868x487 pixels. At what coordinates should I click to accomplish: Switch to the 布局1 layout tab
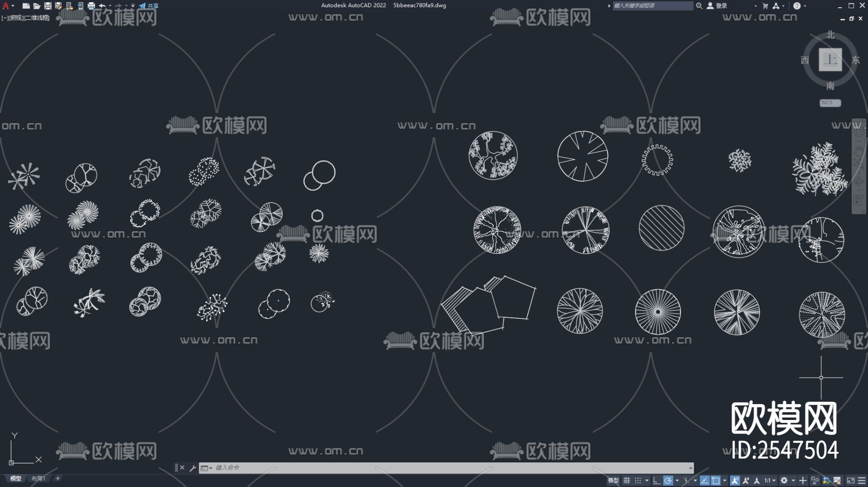(x=39, y=479)
